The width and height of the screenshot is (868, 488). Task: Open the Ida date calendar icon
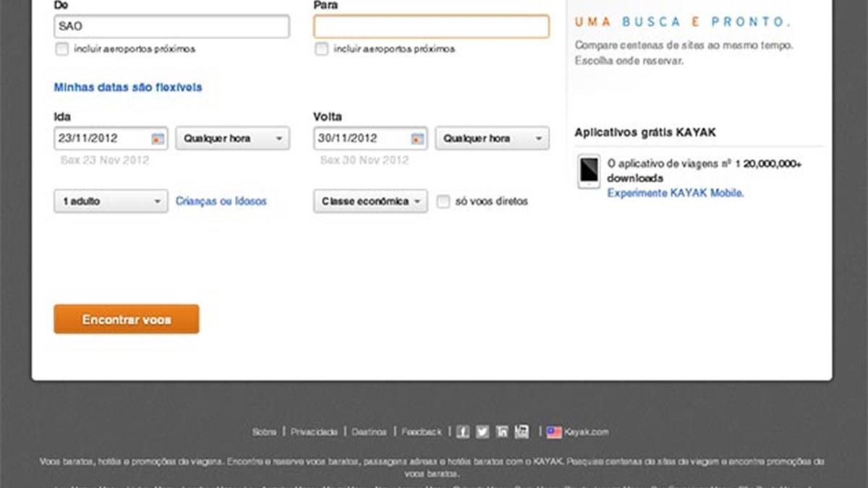pyautogui.click(x=158, y=139)
